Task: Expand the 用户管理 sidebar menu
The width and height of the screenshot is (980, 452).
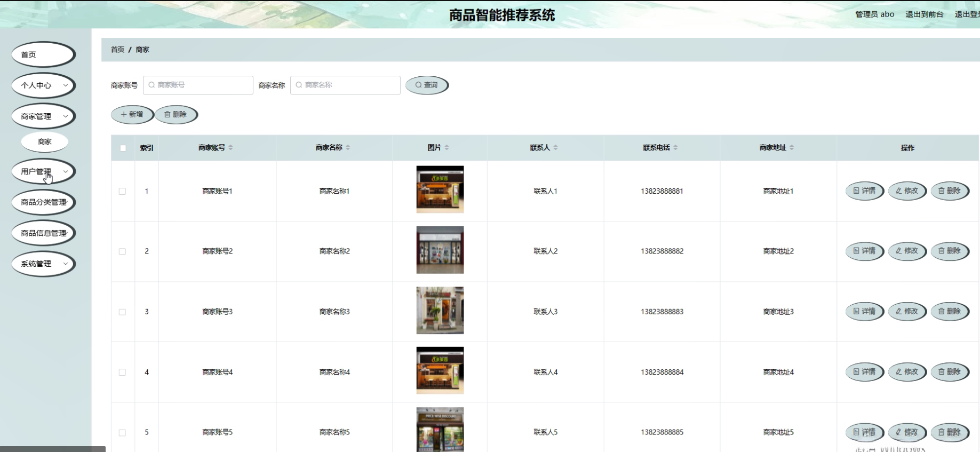Action: [x=43, y=171]
